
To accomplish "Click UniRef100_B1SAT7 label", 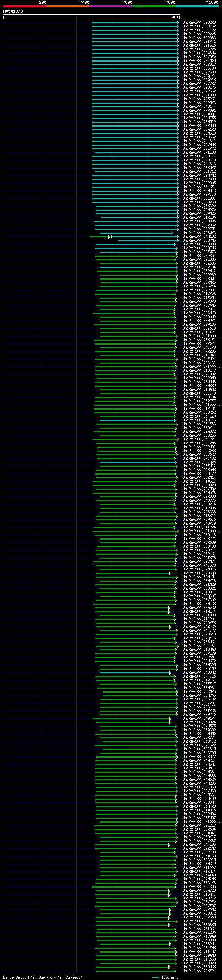I will click(199, 894).
